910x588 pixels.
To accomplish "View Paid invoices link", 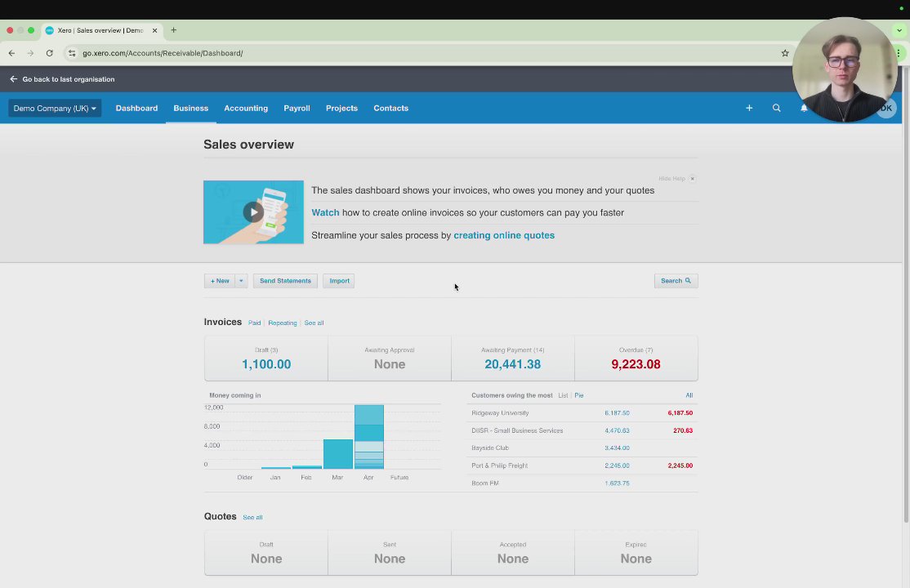I will [254, 323].
